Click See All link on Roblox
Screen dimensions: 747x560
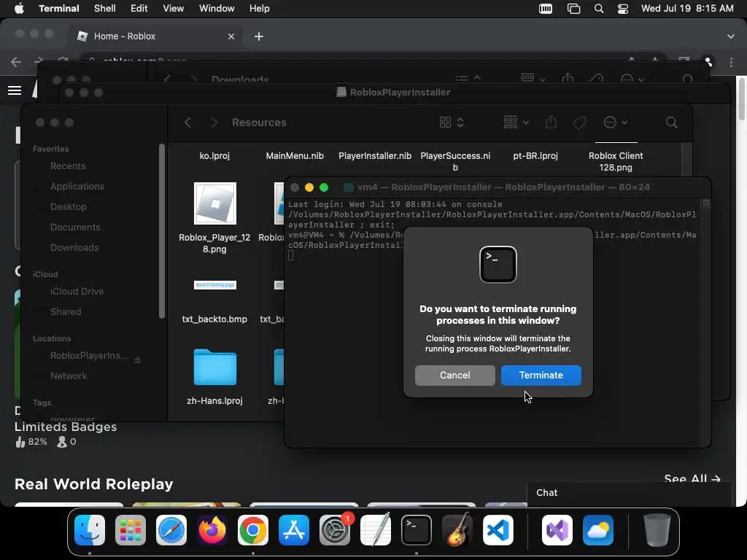pos(692,478)
